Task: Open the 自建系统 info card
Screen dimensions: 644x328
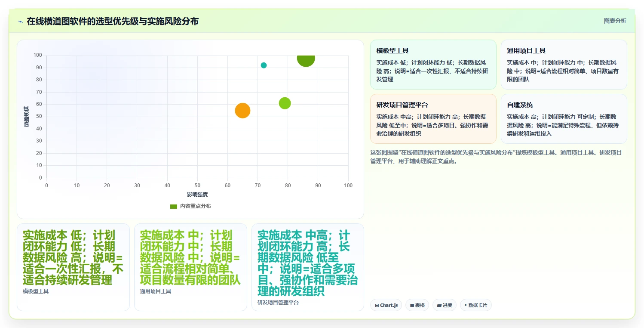Action: [x=564, y=119]
